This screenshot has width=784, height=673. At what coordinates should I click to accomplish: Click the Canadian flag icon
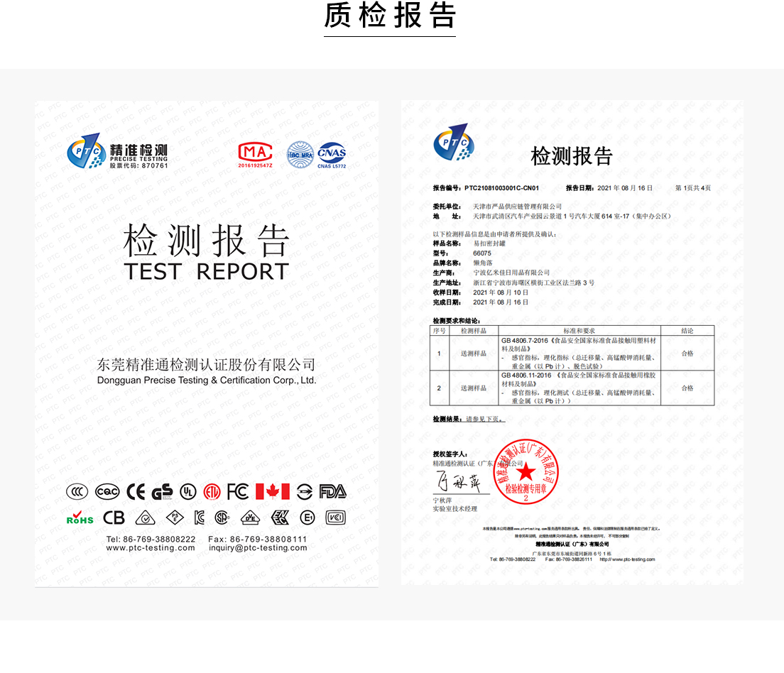pyautogui.click(x=273, y=492)
